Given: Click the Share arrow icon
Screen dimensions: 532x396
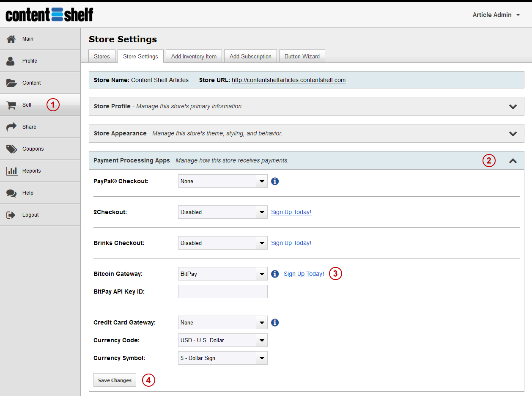Looking at the screenshot, I should 11,127.
